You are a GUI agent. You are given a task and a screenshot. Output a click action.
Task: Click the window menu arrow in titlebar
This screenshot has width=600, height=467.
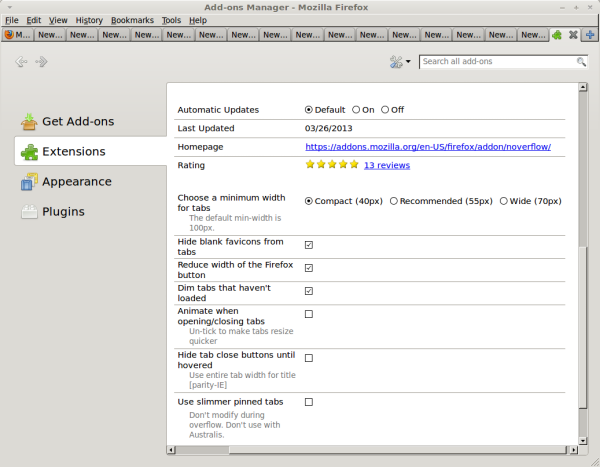click(9, 7)
